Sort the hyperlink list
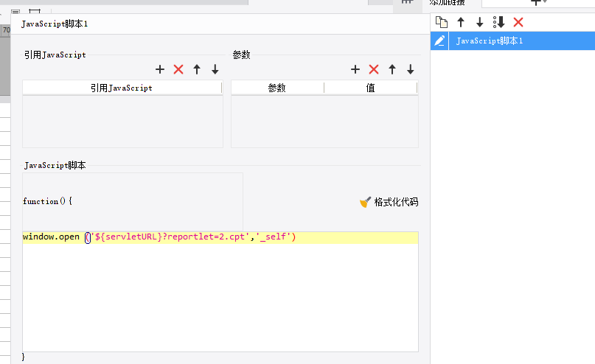 [x=498, y=22]
